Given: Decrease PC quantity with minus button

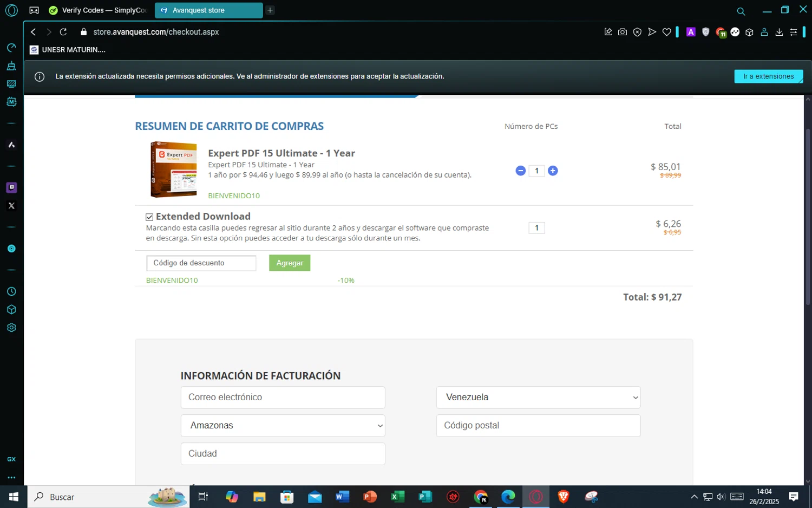Looking at the screenshot, I should point(521,171).
